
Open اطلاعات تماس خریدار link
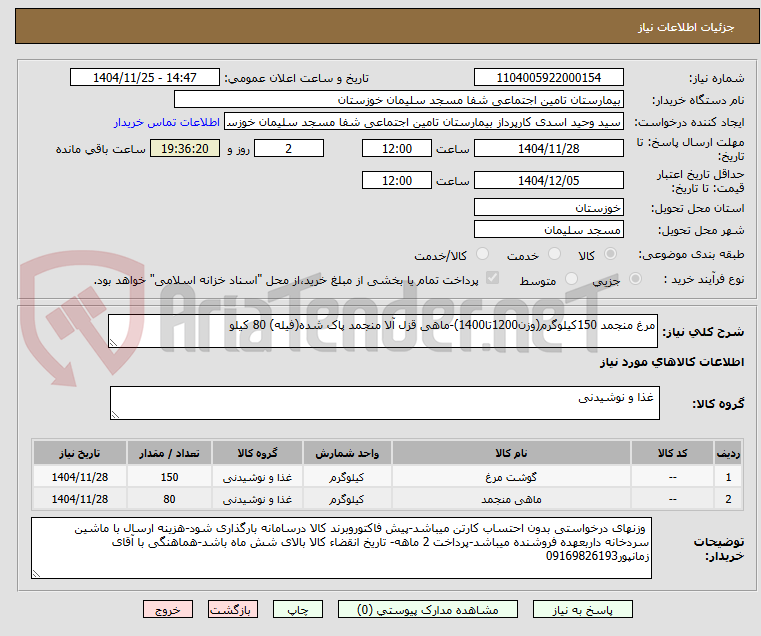[x=167, y=122]
